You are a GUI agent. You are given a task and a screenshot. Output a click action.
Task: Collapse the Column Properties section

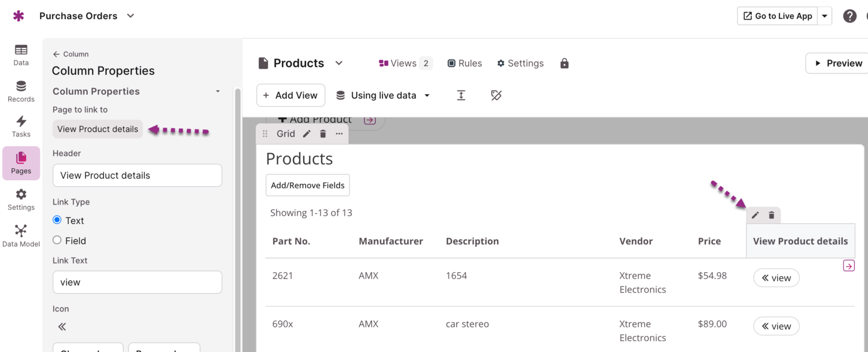tap(218, 91)
